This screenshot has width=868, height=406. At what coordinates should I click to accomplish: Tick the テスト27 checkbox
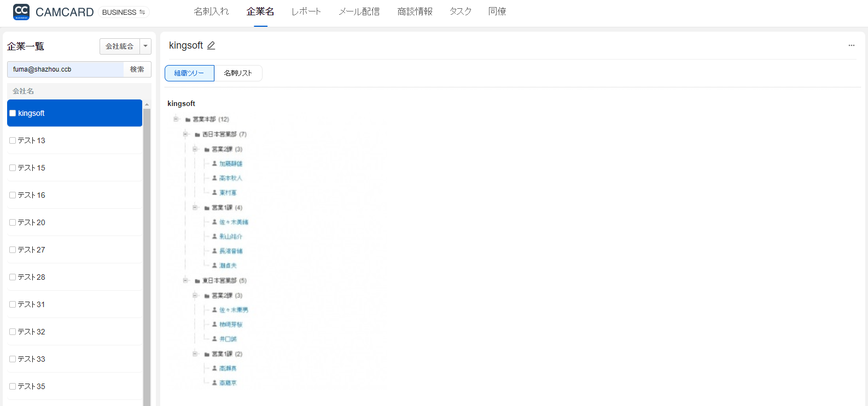(x=13, y=250)
